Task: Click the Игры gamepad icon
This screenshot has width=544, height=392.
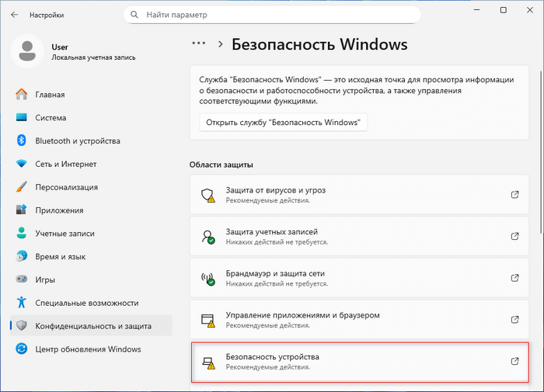Action: coord(22,279)
